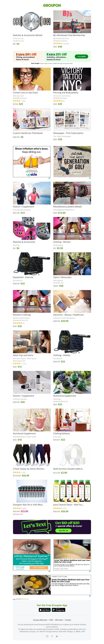Follow the 'click here' unsubscribe link
The height and width of the screenshot is (644, 104).
(82, 629)
